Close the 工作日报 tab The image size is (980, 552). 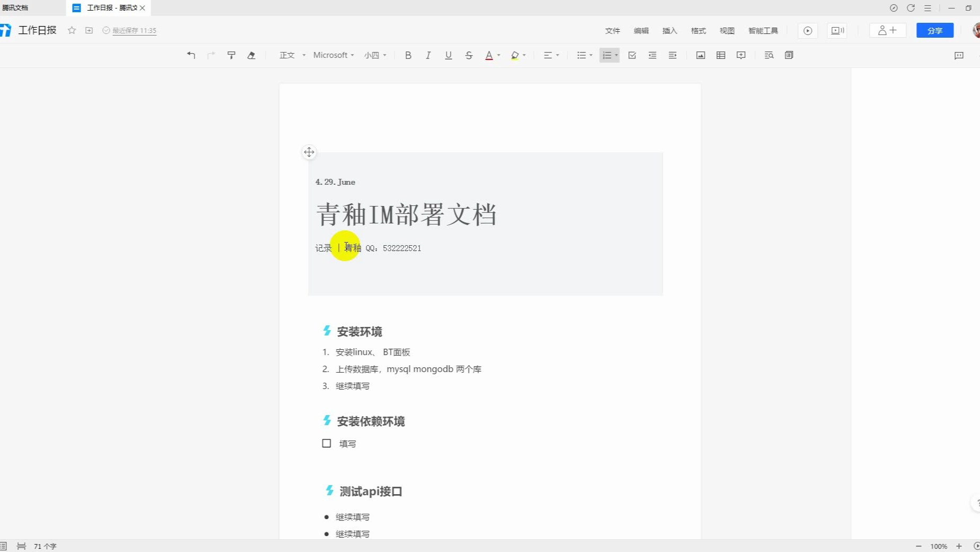tap(143, 8)
